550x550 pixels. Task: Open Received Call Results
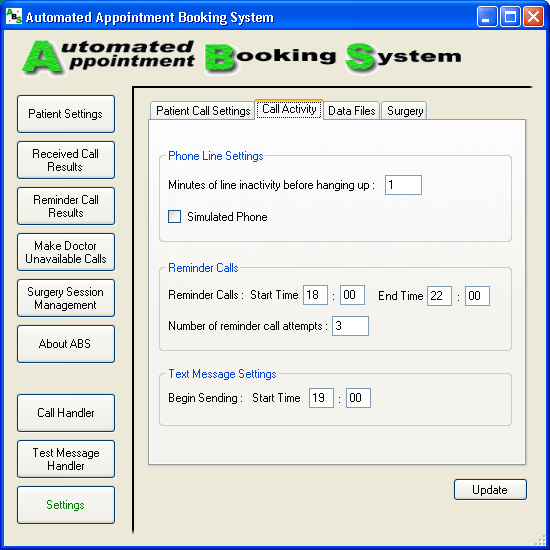[x=66, y=160]
